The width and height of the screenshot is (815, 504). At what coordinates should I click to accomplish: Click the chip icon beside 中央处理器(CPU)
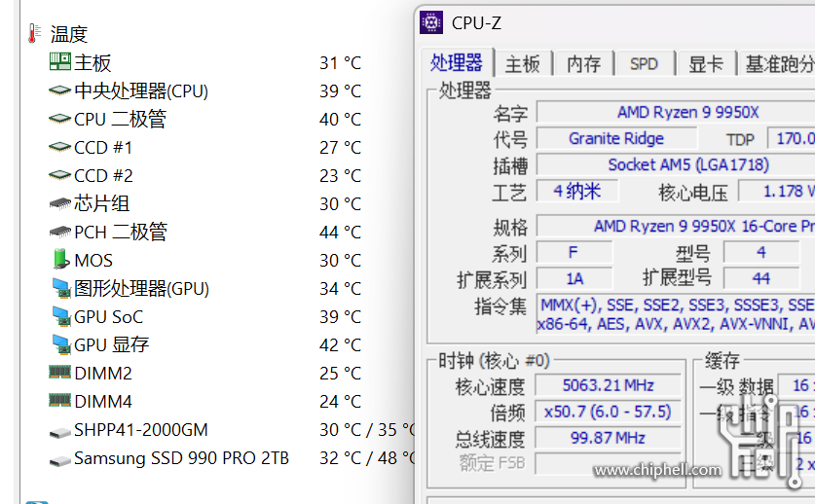tap(59, 90)
